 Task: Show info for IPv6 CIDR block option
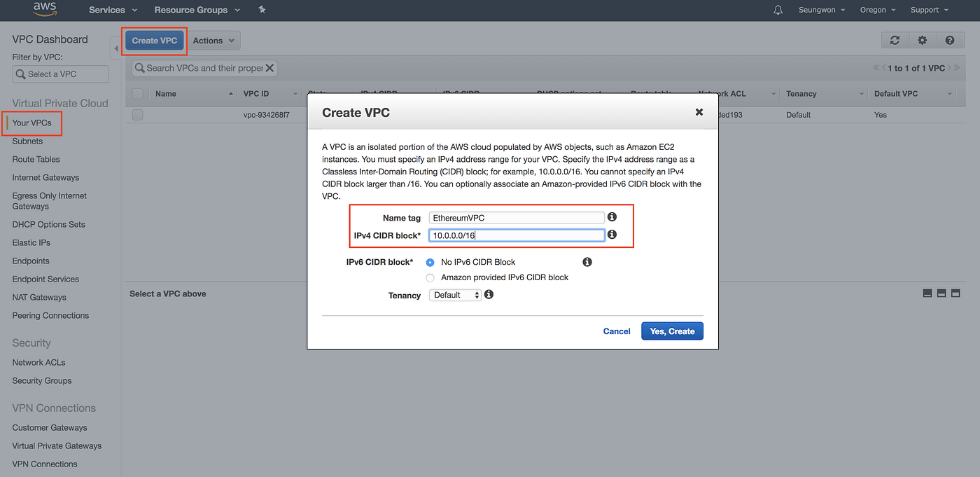pos(587,262)
